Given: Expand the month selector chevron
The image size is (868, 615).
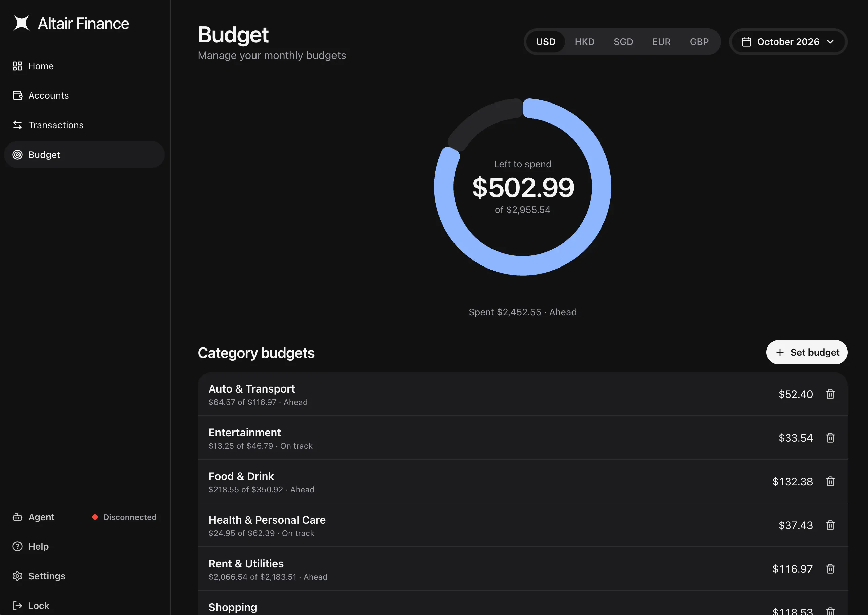Looking at the screenshot, I should pyautogui.click(x=830, y=42).
